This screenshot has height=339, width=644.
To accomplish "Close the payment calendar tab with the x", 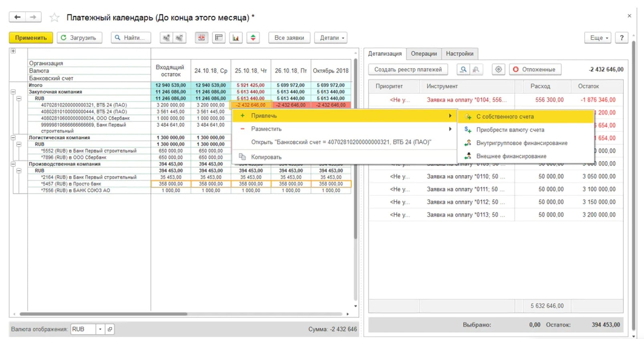I will click(629, 16).
